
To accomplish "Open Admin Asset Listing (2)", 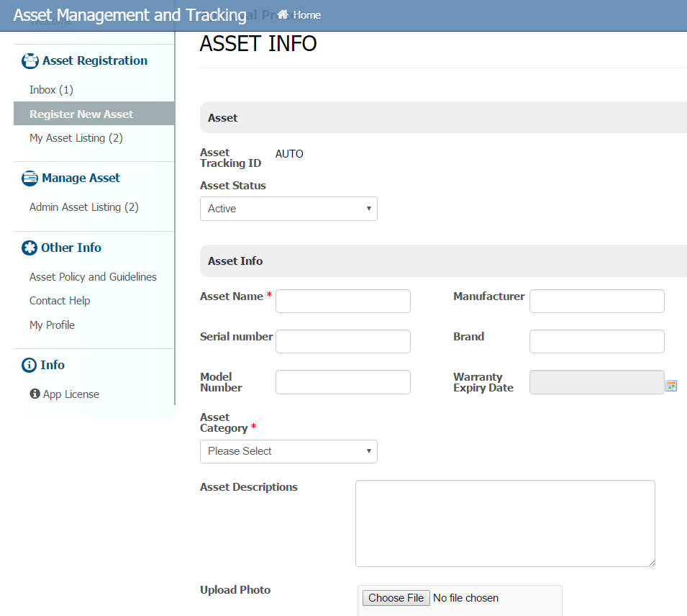I will [84, 207].
